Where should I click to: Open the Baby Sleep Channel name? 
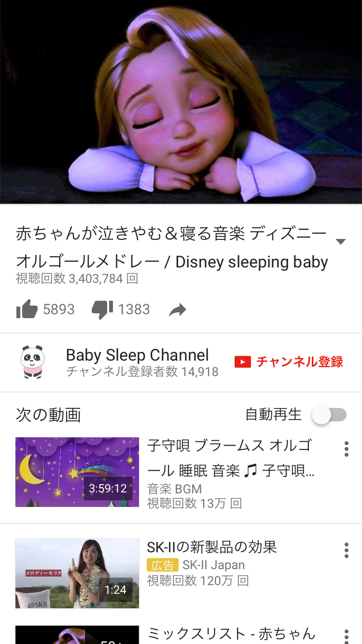tap(138, 355)
